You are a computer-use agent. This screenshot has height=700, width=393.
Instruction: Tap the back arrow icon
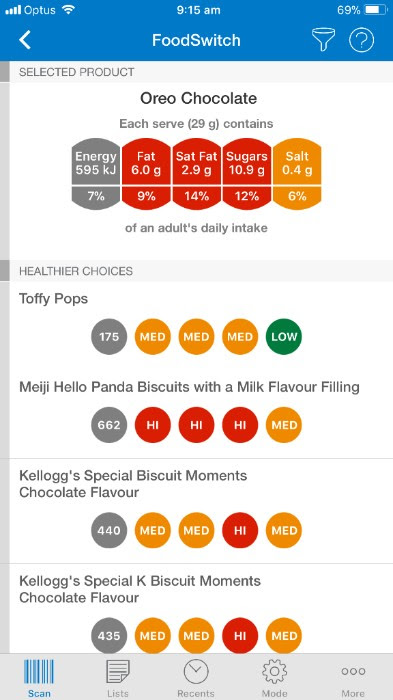[x=25, y=40]
